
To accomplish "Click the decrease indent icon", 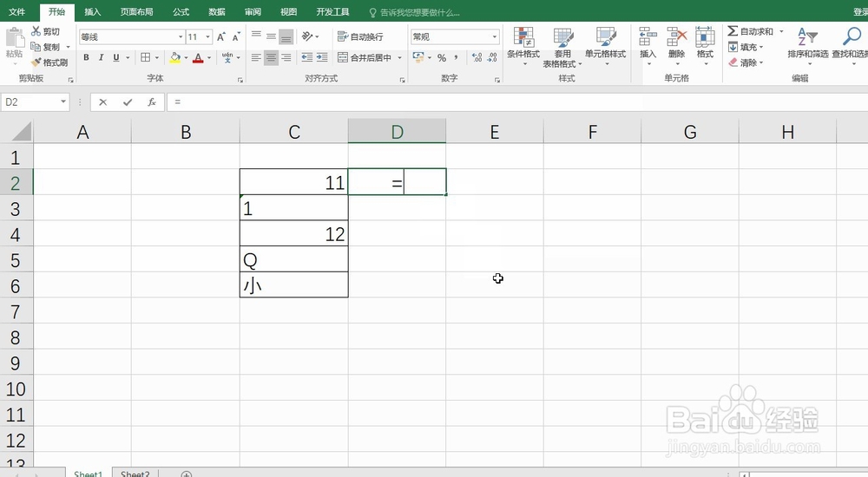I will 307,57.
